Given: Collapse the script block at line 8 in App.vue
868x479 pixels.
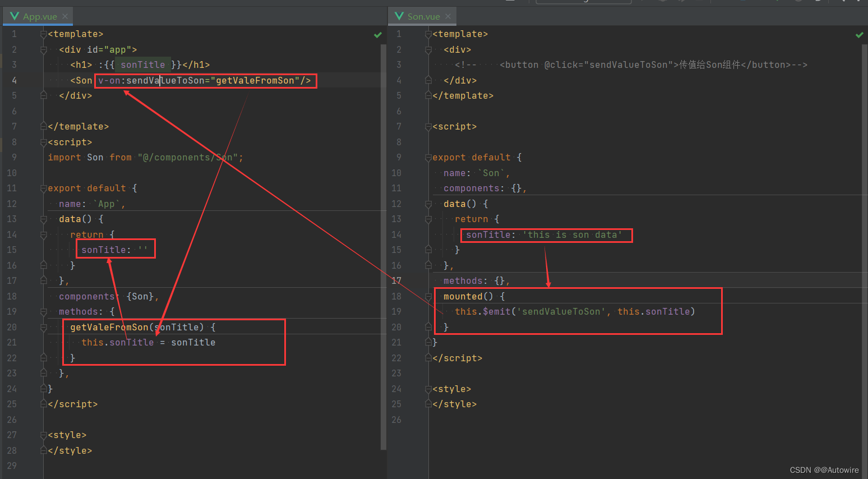Looking at the screenshot, I should pos(43,142).
